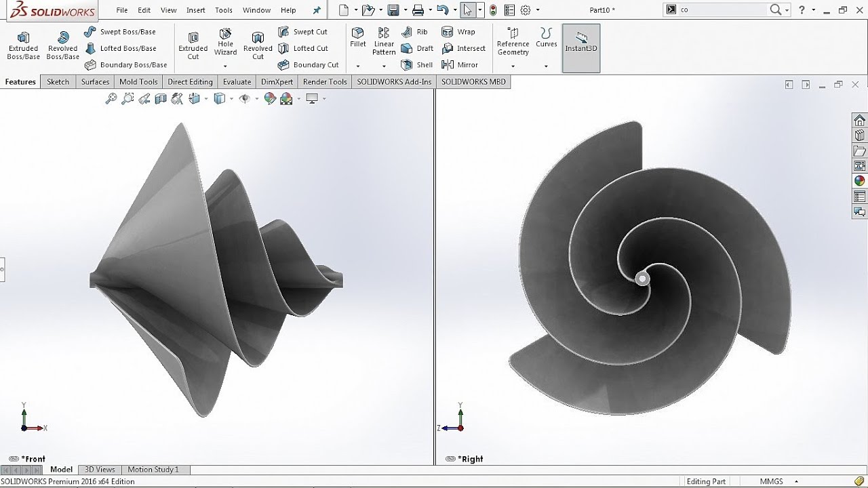This screenshot has width=868, height=488.
Task: Click the *Right view label link
Action: point(470,459)
